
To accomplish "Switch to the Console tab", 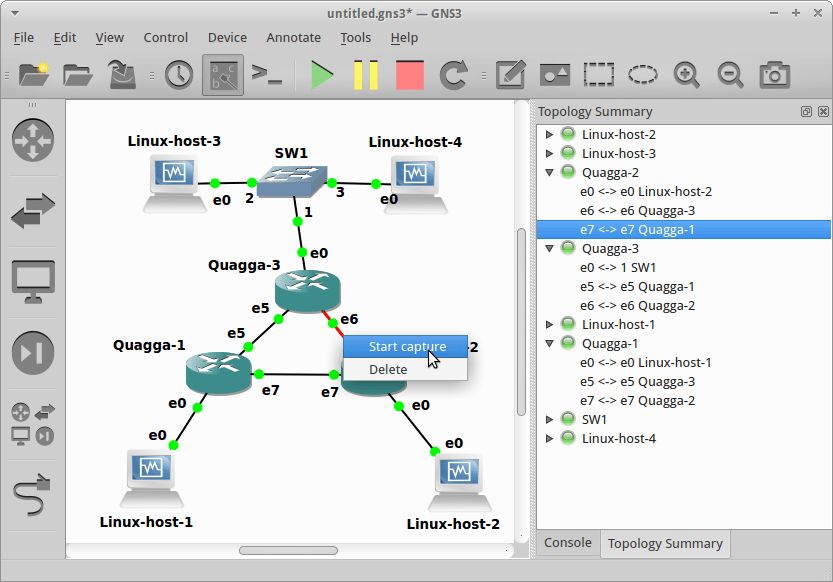I will 568,542.
